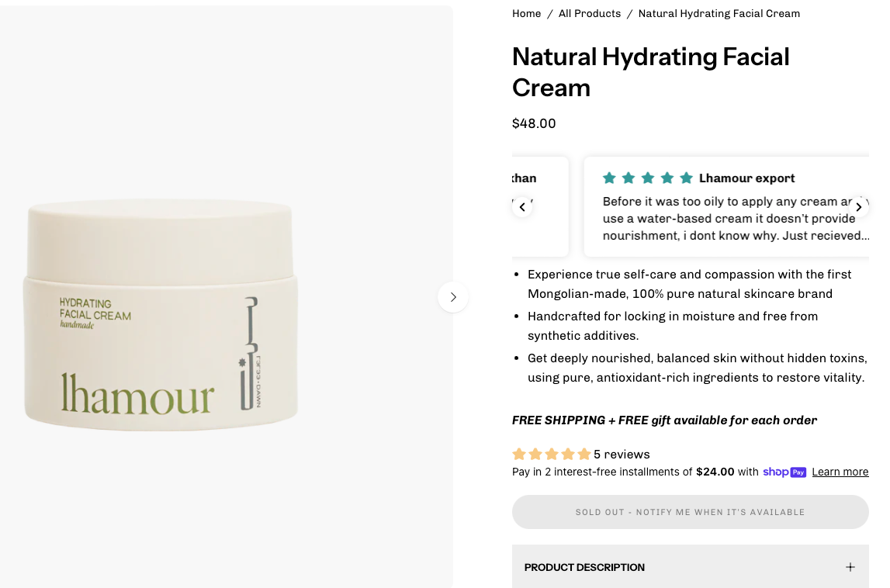
Task: Click the product title heading
Action: click(650, 72)
